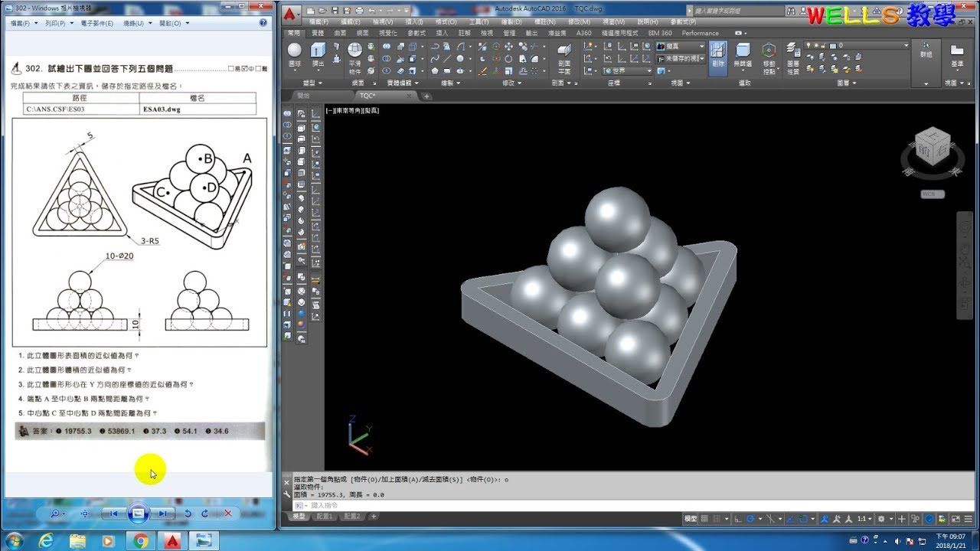
Task: Open the UCS dropdown showing 世界
Action: [628, 70]
